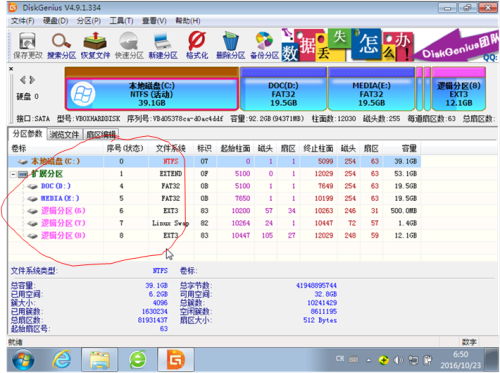Viewport: 500px width, 373px height.
Task: Open the 硬盘(D) menu
Action: point(55,21)
